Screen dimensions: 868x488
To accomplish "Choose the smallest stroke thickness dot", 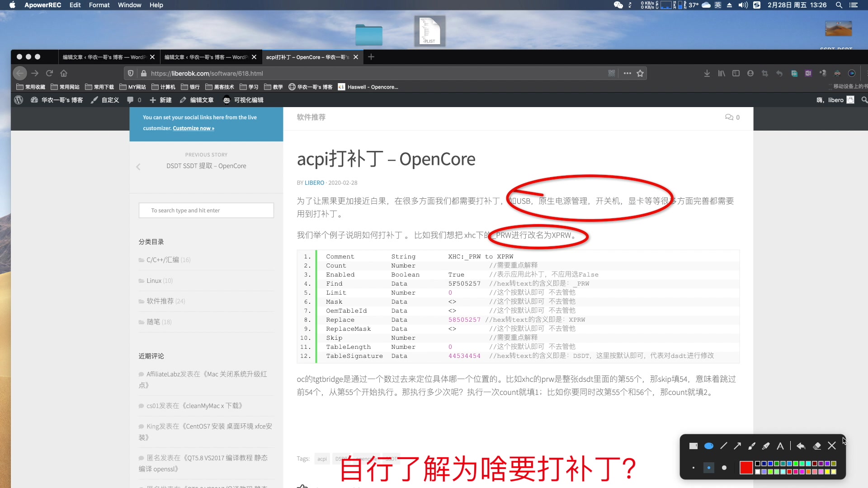I will point(693,468).
